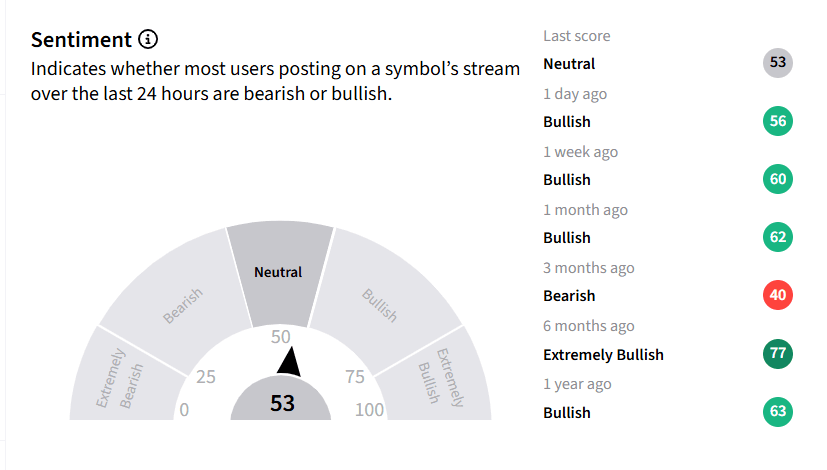Click the Last score Neutral label
Image resolution: width=827 pixels, height=470 pixels.
pos(569,64)
